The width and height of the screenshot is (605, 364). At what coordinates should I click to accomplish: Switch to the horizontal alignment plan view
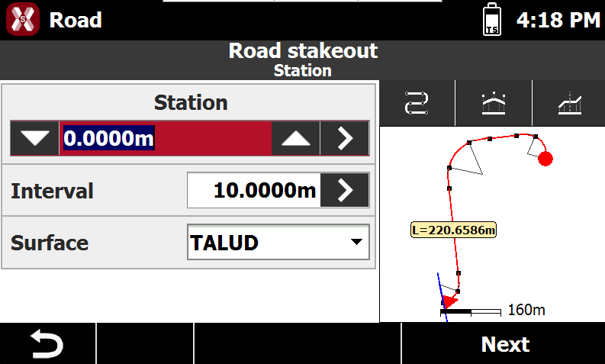(417, 103)
